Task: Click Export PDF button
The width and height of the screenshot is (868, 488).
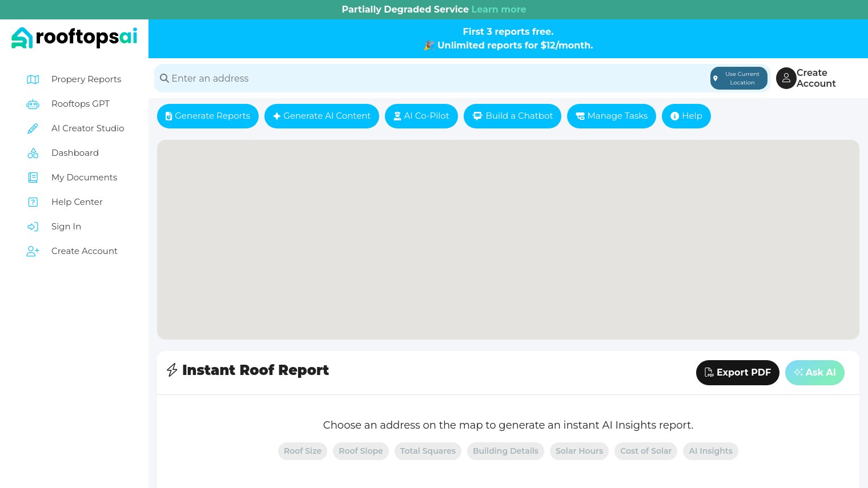Action: [738, 373]
